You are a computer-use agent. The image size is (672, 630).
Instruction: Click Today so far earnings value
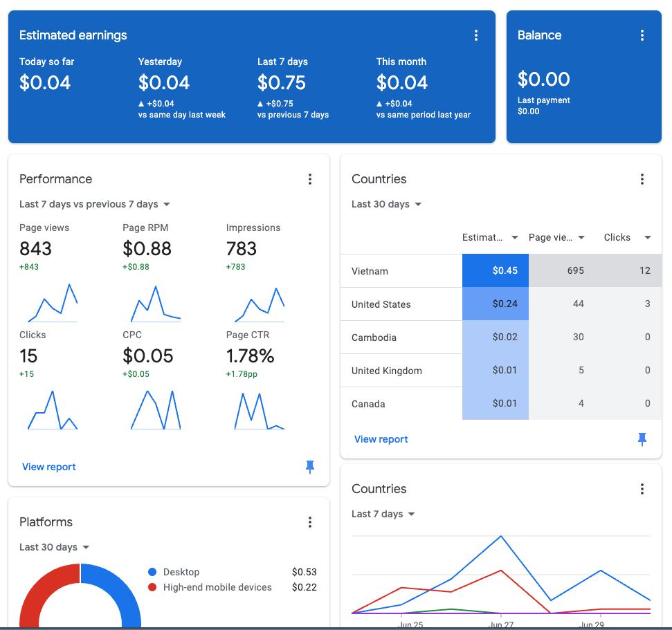coord(44,82)
